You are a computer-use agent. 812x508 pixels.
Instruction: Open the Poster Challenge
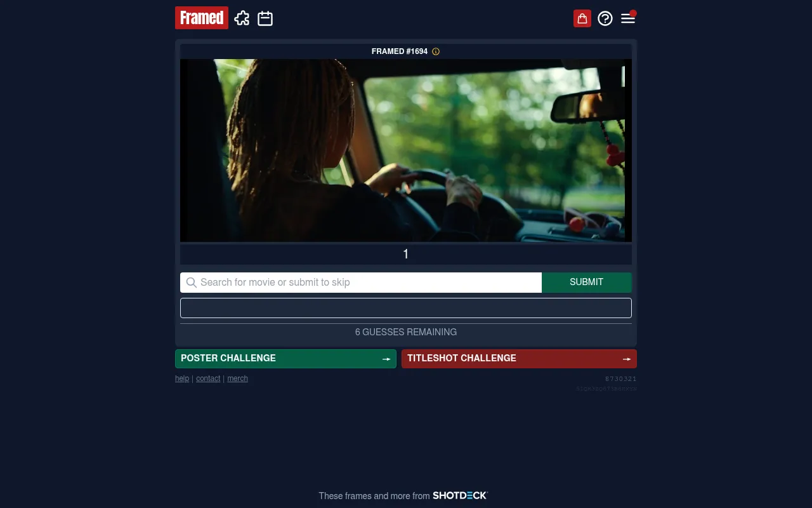pos(285,359)
